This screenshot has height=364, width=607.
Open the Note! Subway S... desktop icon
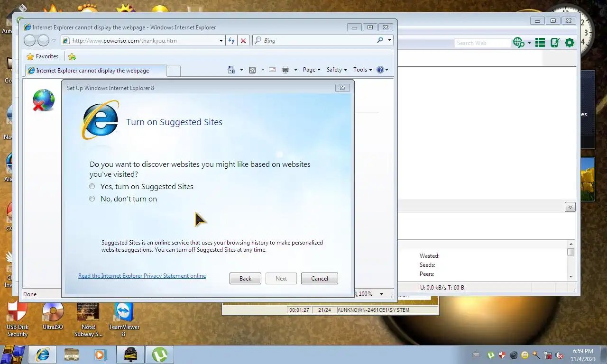coord(88,320)
